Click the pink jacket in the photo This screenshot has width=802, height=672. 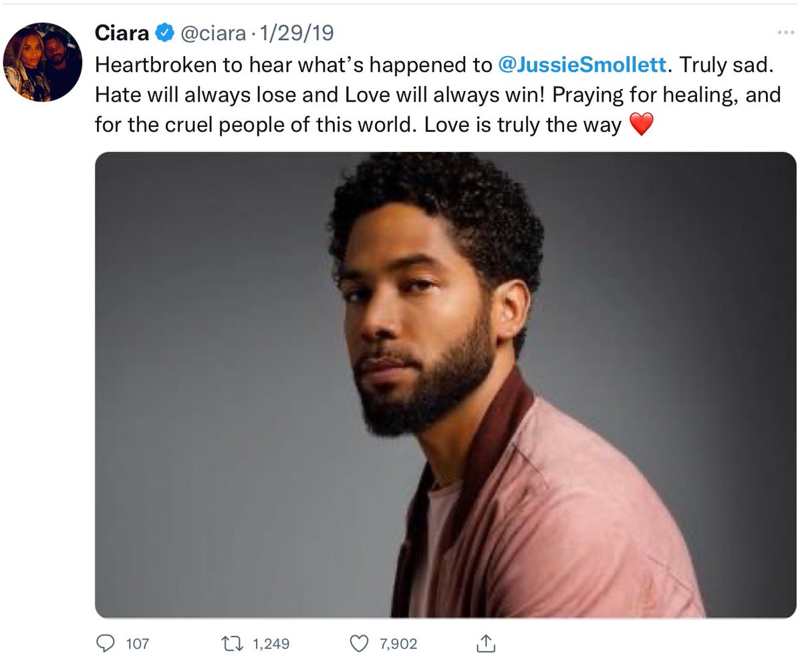click(x=568, y=522)
